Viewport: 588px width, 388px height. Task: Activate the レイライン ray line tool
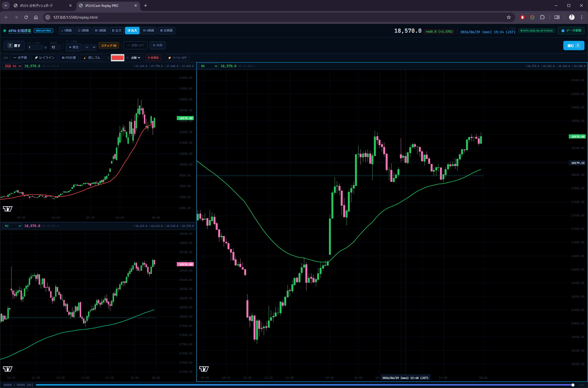(x=44, y=58)
